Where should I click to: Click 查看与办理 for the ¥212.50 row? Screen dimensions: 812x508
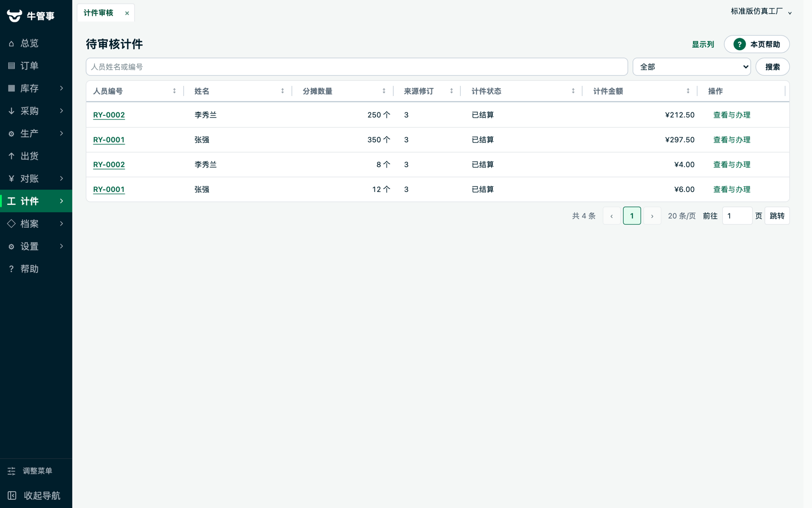pos(732,115)
